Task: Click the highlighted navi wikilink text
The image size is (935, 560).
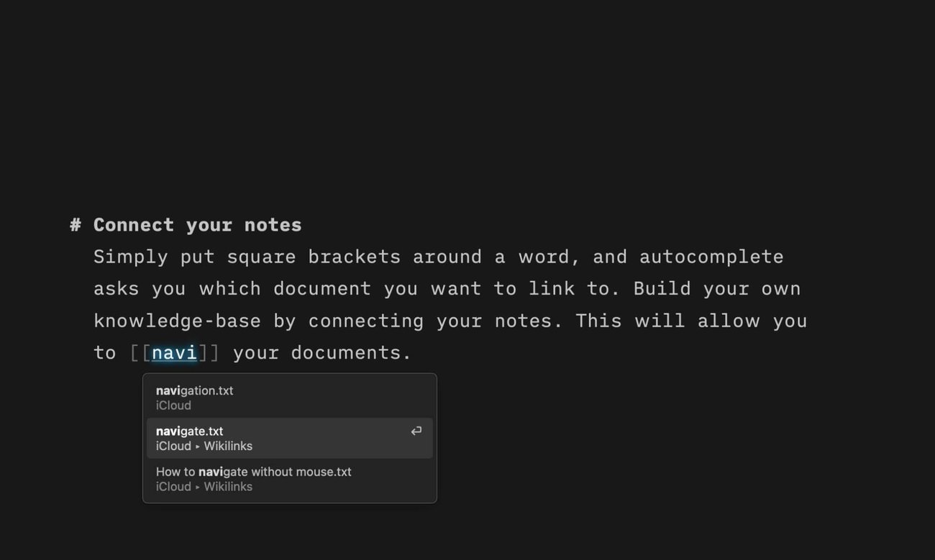Action: point(173,352)
